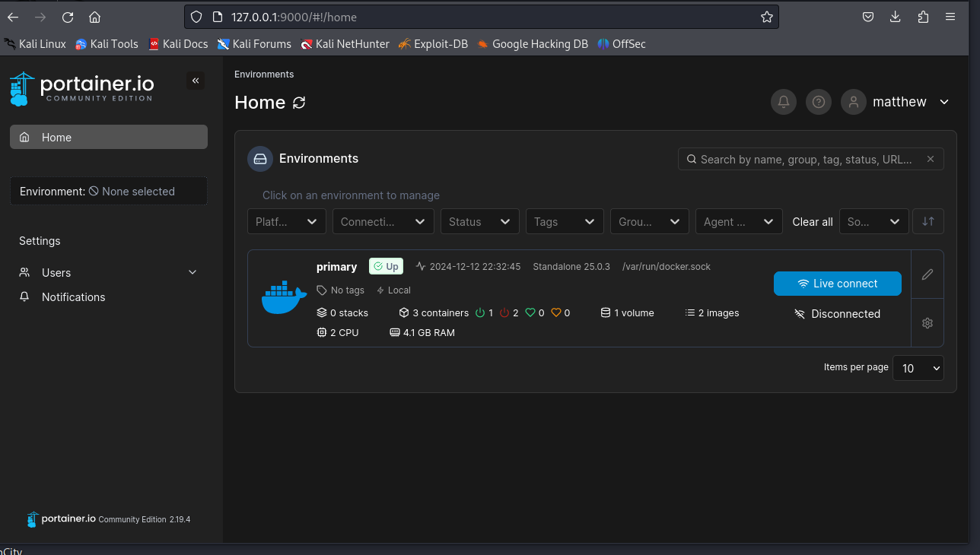980x555 pixels.
Task: Bookmark this page with star icon
Action: pos(767,17)
